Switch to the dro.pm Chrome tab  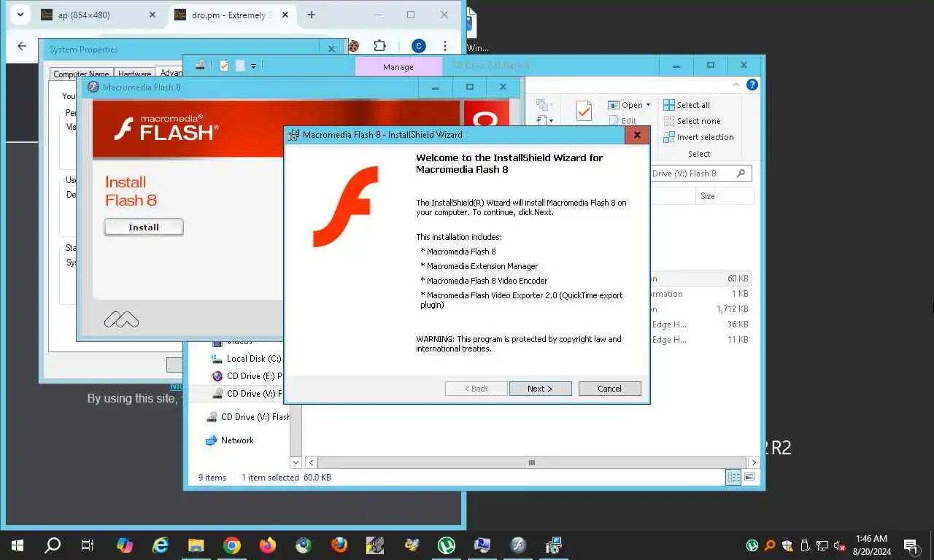(231, 15)
